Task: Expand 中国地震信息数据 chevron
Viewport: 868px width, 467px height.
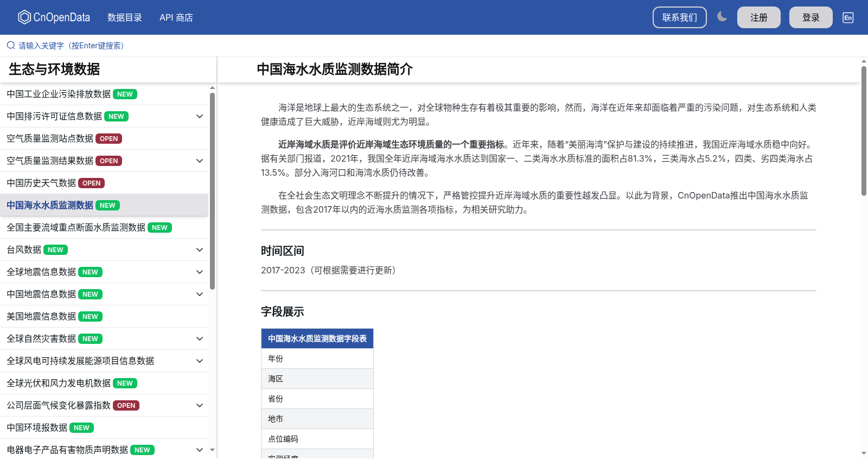Action: [200, 294]
